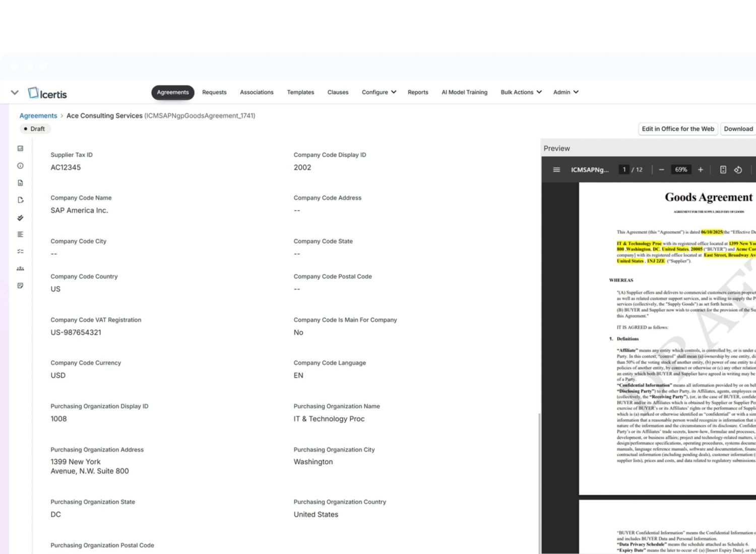Select the double-checkmark icon in sidebar

click(x=20, y=218)
